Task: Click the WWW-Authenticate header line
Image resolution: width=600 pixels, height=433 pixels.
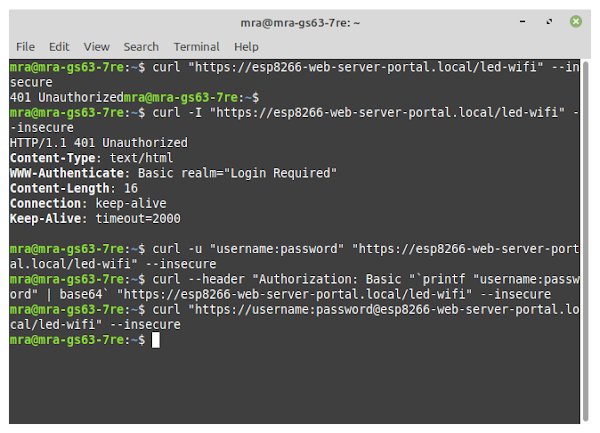Action: coord(173,173)
